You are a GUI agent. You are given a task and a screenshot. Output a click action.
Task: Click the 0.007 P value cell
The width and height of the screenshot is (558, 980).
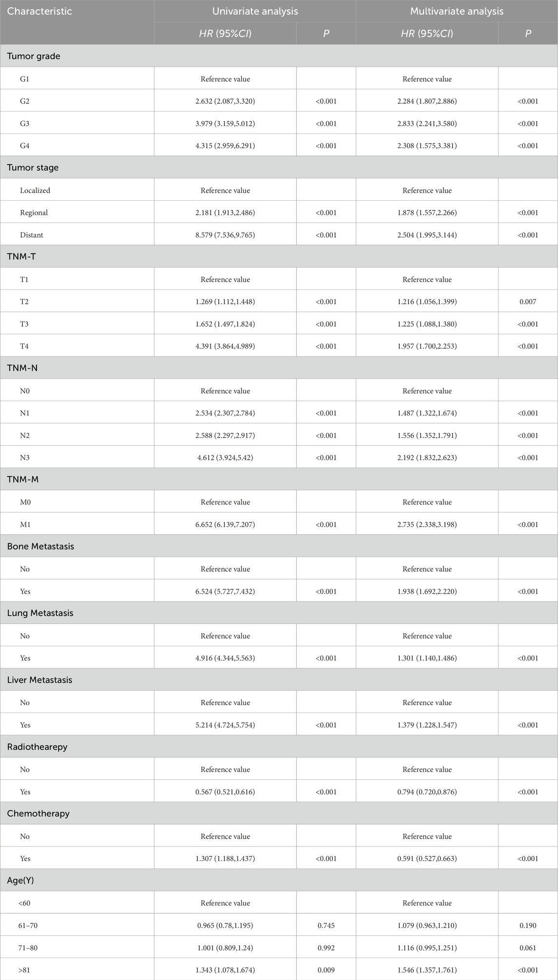[528, 302]
